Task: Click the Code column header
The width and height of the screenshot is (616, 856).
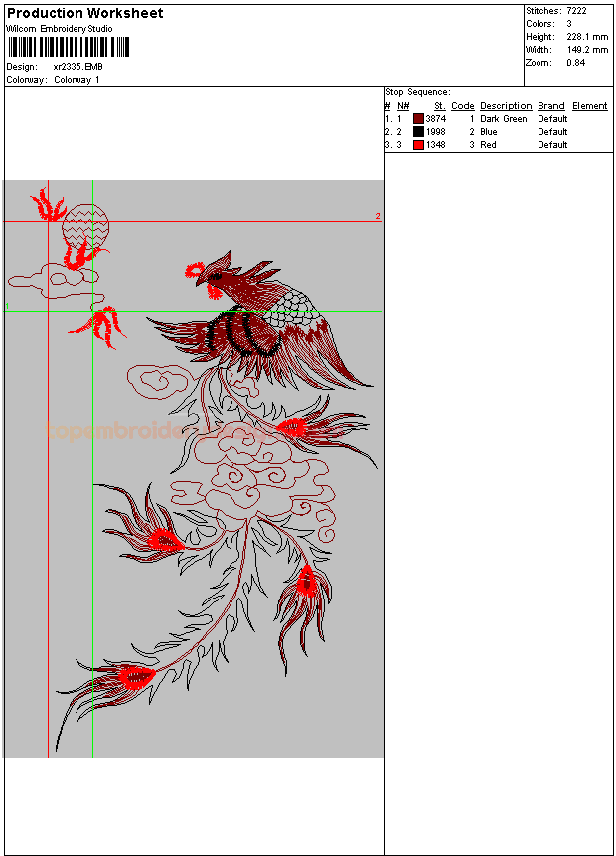Action: [x=462, y=106]
